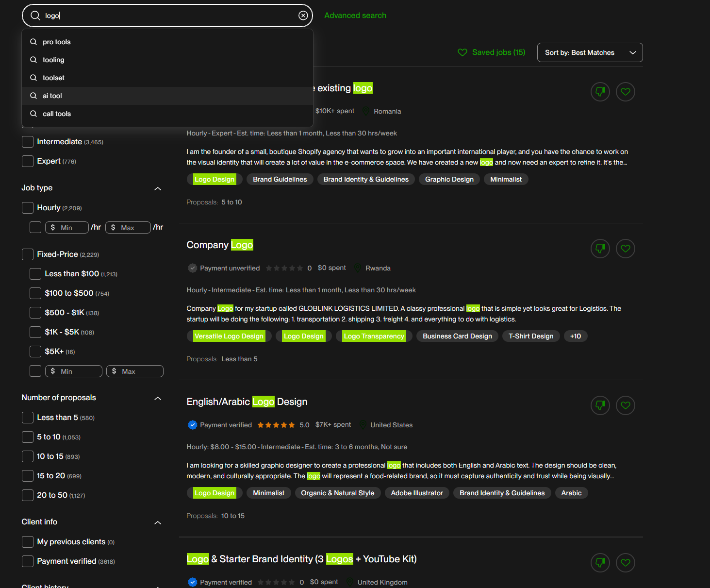
Task: Choose 'pro tools' from search suggestions
Action: (x=57, y=42)
